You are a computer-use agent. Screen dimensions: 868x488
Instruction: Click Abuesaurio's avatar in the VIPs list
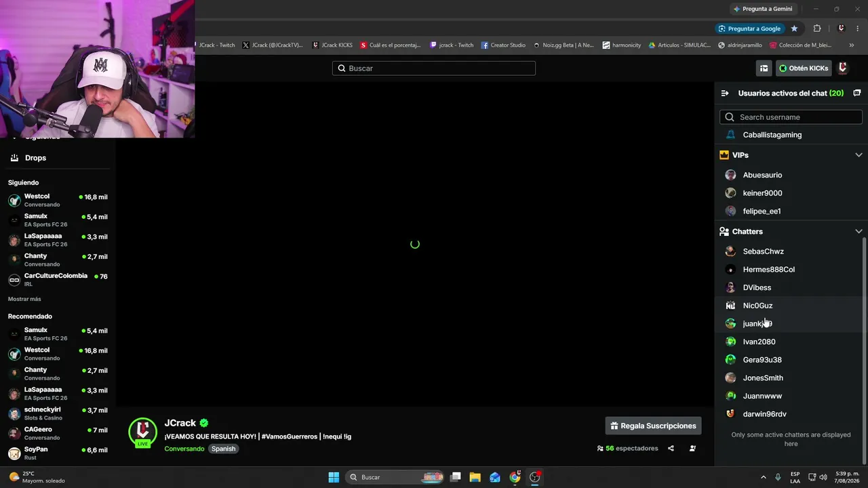point(730,175)
